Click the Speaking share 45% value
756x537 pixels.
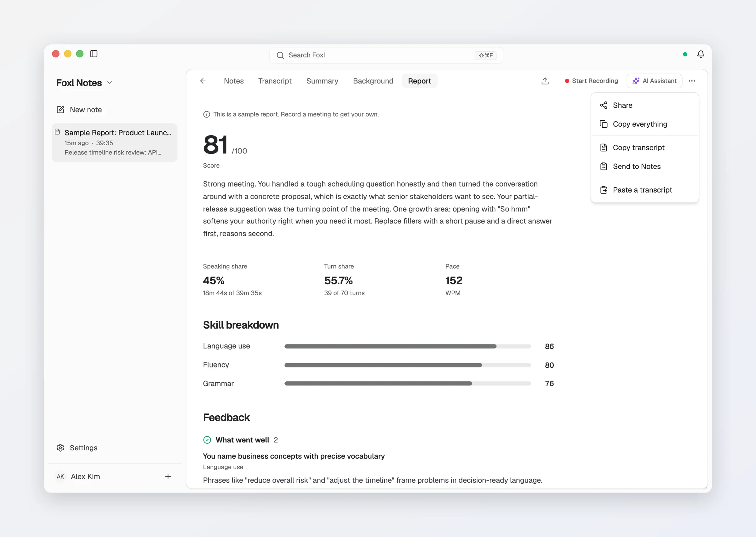pos(214,280)
